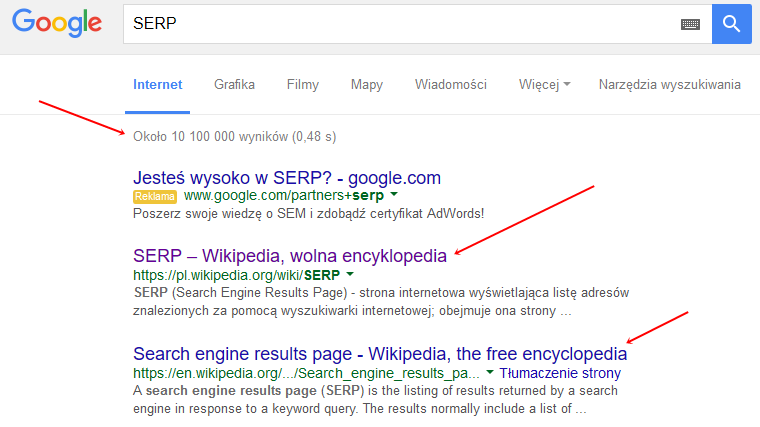Viewport: 760px width, 427px height.
Task: Open 'Search engine results page - Wikipedia' result
Action: [x=380, y=354]
